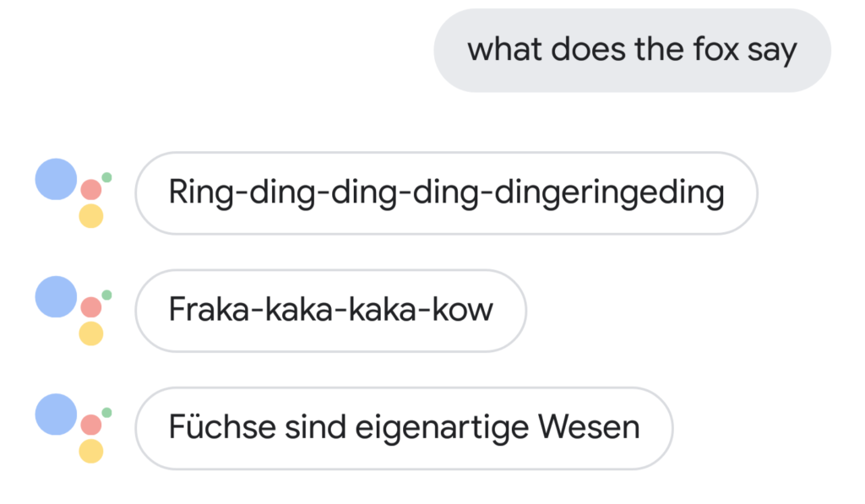Tap the yellow dot beside the Fraka-kaka reply

[91, 333]
